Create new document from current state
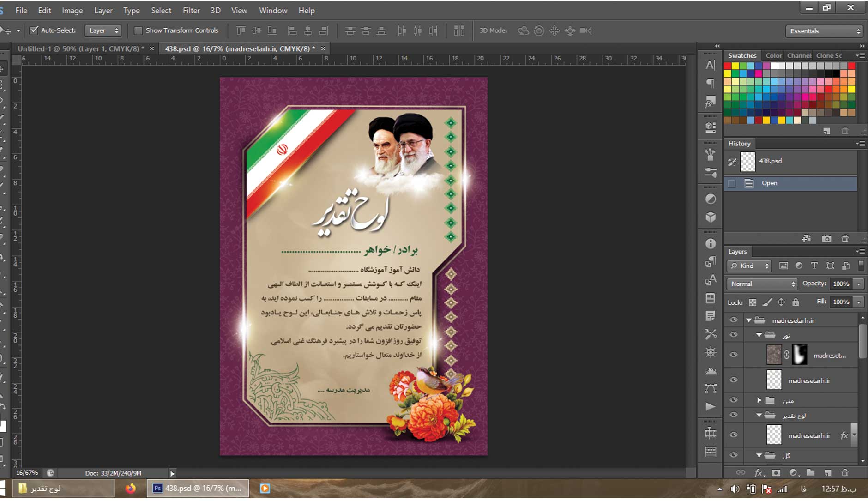The height and width of the screenshot is (501, 868). 806,239
